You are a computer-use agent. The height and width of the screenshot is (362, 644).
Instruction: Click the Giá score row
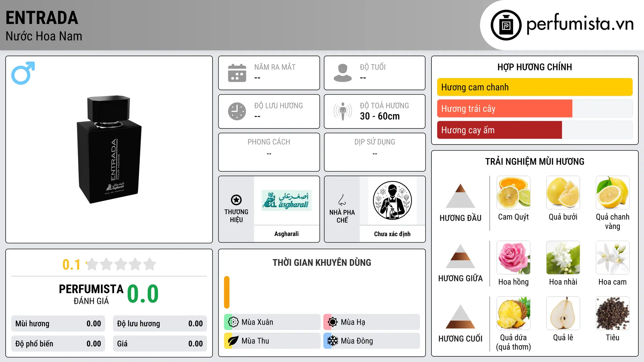coord(160,344)
